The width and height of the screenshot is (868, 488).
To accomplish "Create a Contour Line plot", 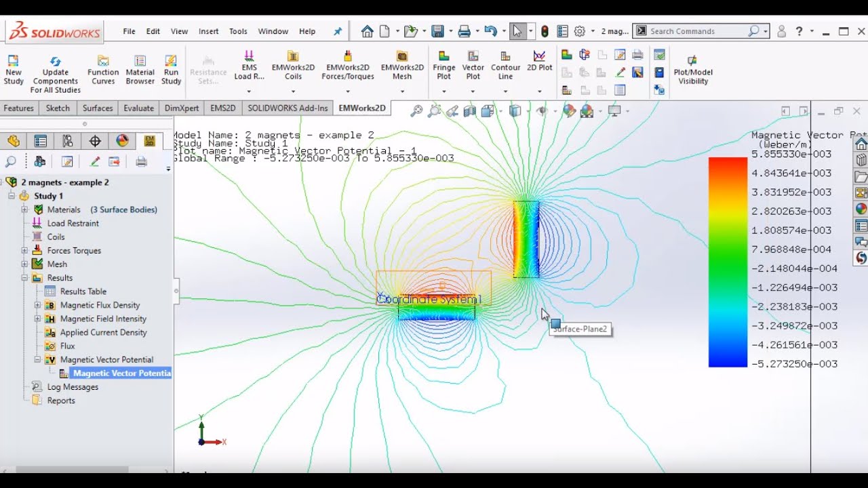I will point(506,65).
